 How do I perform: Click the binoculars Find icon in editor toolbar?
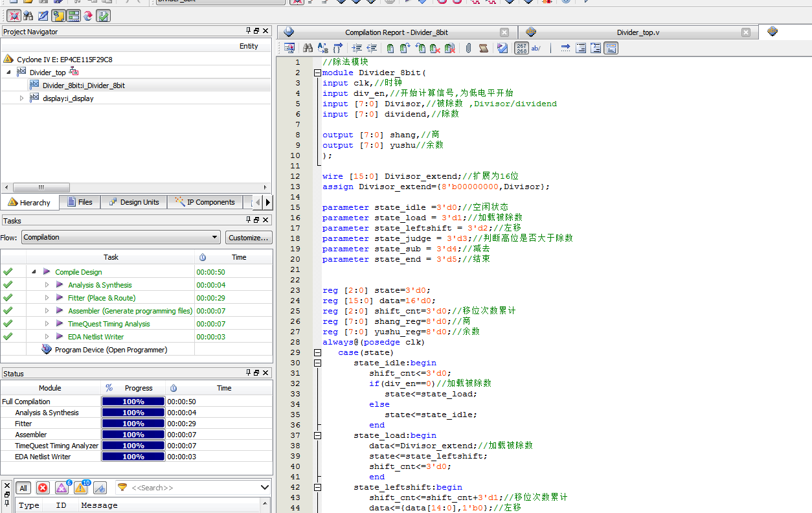[x=308, y=48]
